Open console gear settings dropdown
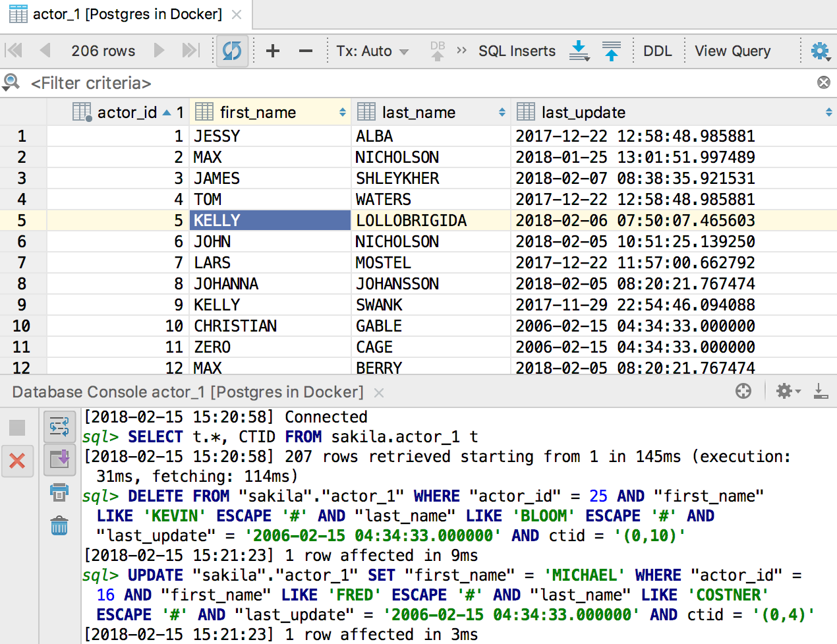This screenshot has height=644, width=837. click(x=788, y=392)
